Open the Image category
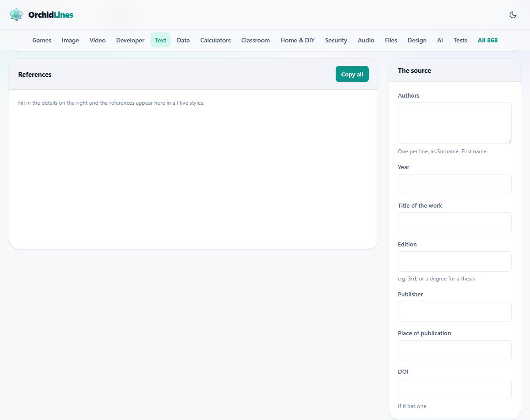Image resolution: width=530 pixels, height=420 pixels. [x=70, y=40]
